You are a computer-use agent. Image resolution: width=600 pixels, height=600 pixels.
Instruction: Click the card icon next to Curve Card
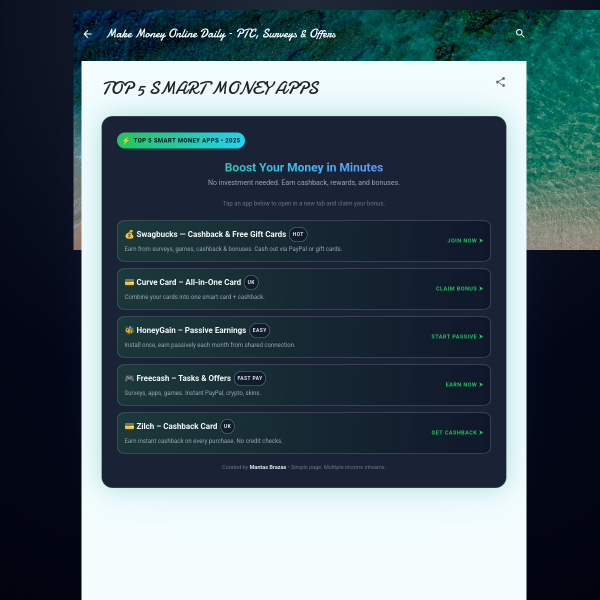tap(129, 282)
